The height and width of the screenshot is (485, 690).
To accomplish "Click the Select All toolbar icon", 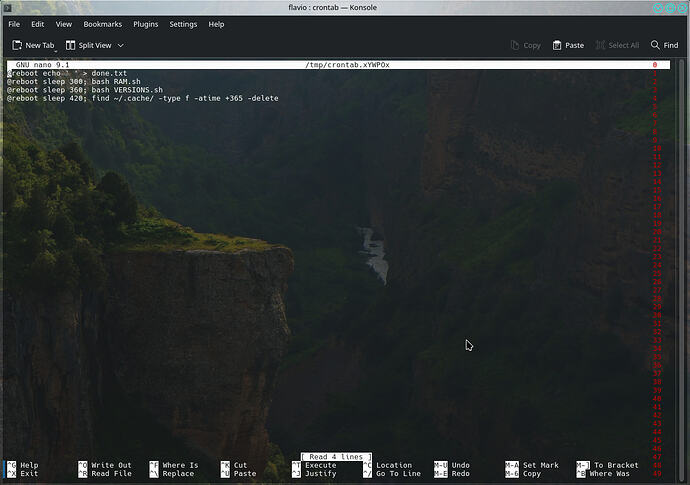I will pyautogui.click(x=600, y=45).
